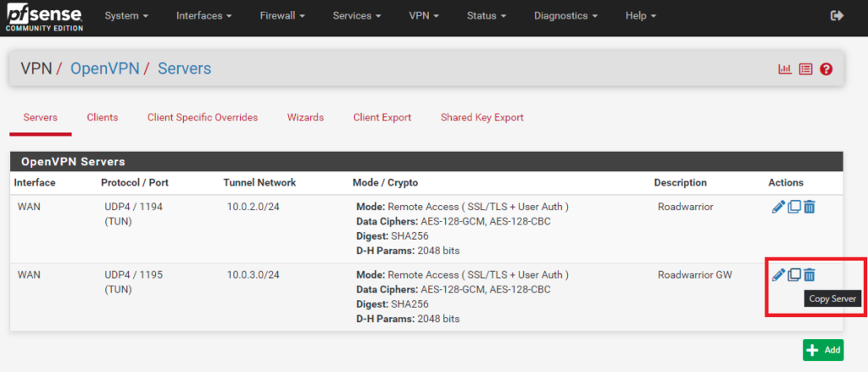Click the pfSense logo

tap(43, 17)
